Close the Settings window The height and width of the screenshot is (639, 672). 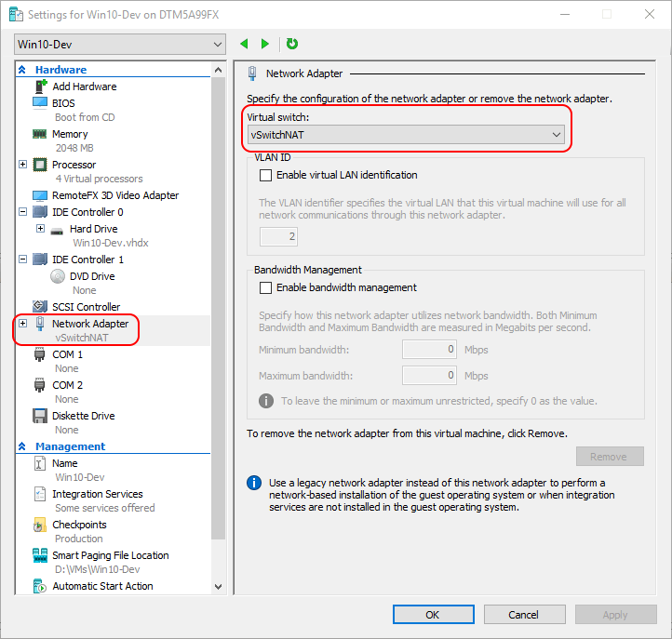pyautogui.click(x=650, y=14)
